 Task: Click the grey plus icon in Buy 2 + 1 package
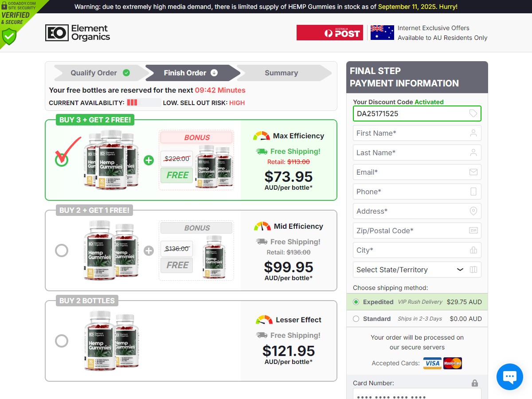[x=149, y=250]
